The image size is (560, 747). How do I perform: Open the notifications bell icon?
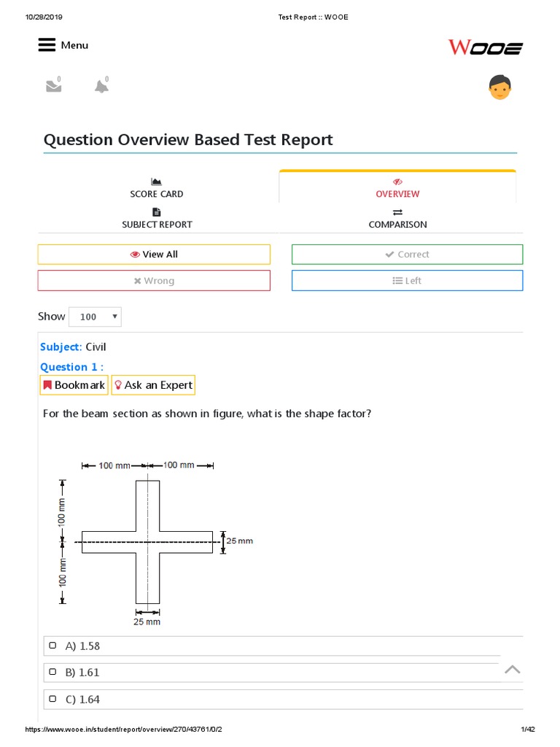click(101, 86)
